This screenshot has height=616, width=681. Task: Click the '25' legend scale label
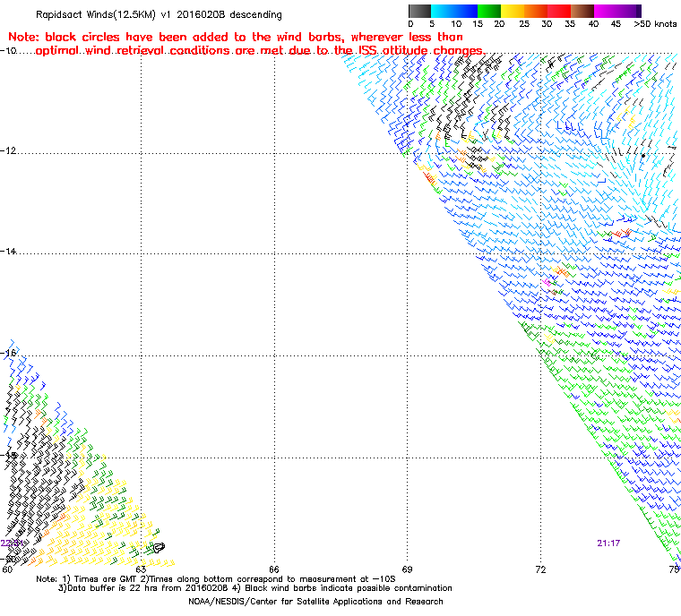[524, 24]
